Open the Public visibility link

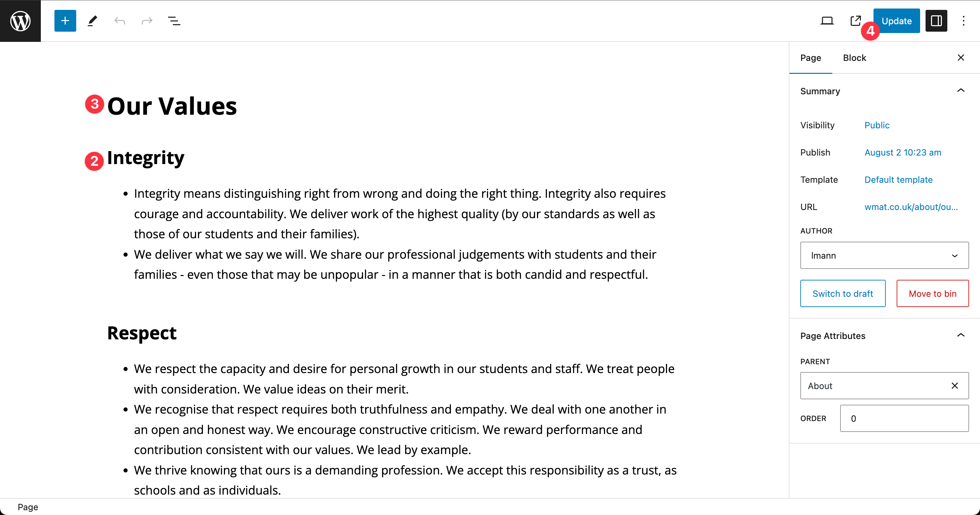click(x=877, y=125)
